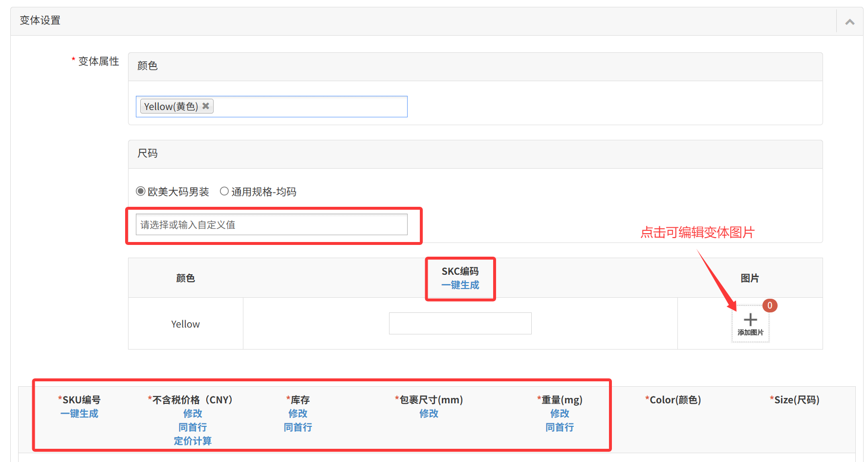Click 同首行 under 不含税价格
868x462 pixels.
point(193,427)
